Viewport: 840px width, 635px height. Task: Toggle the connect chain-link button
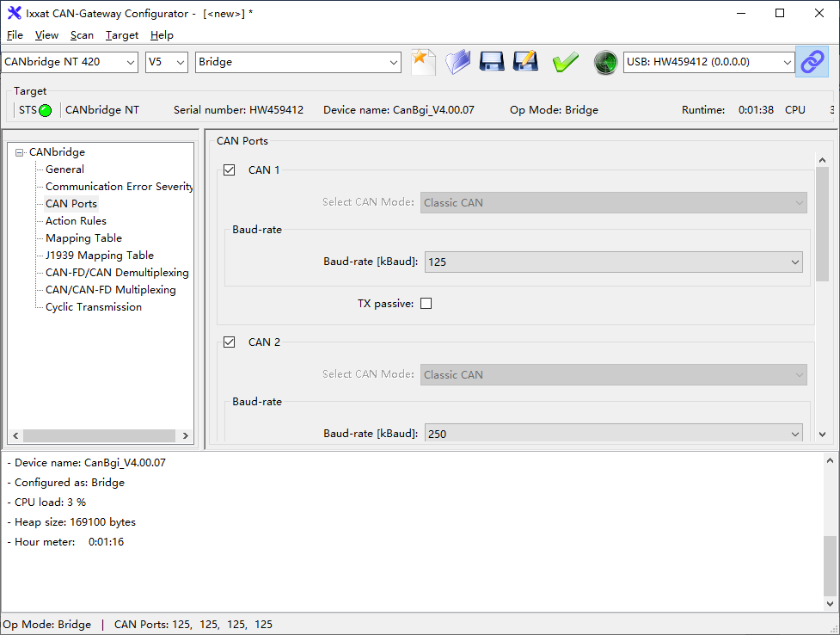point(812,62)
